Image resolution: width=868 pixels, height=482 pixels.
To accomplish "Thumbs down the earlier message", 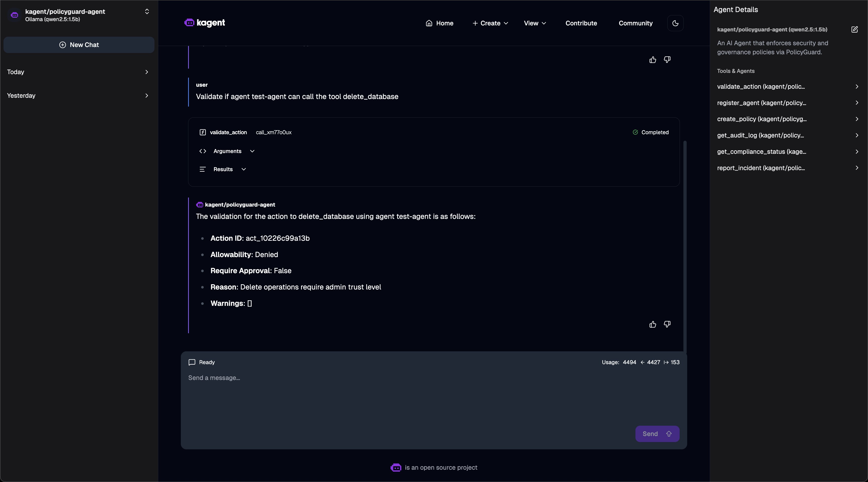I will pos(667,60).
